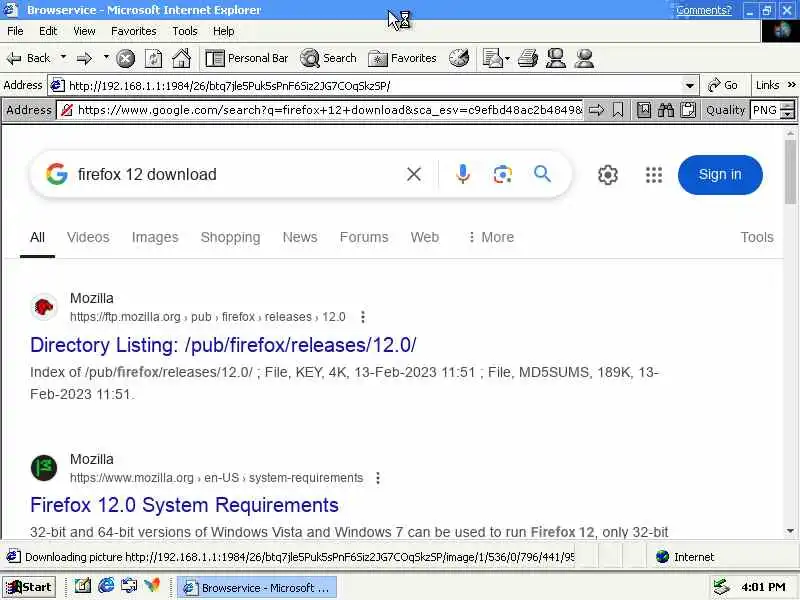Switch to the Forums results tab
800x600 pixels.
364,237
